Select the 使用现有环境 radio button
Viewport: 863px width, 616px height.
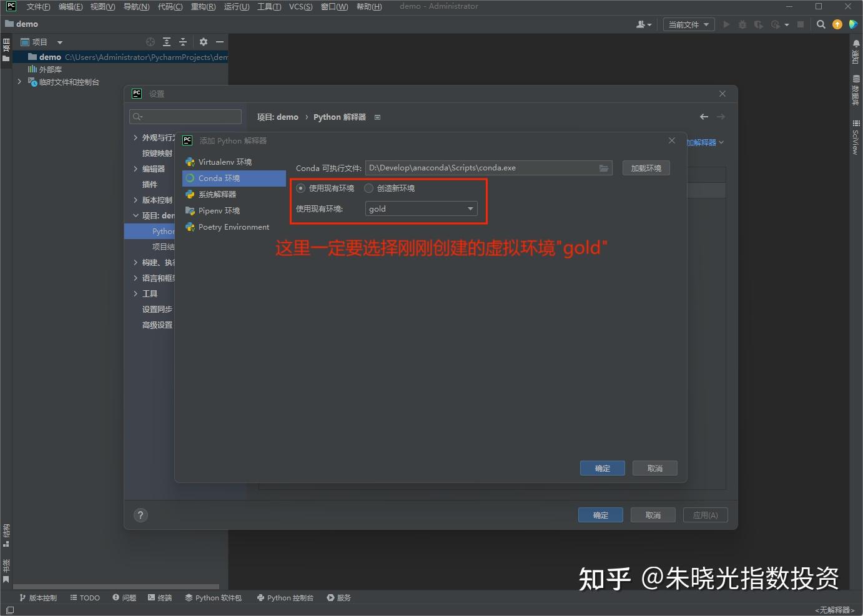301,188
